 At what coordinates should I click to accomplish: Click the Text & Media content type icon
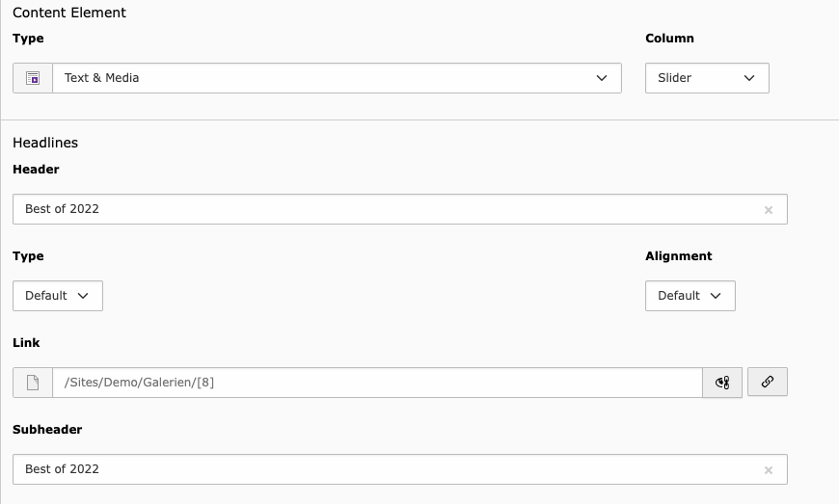(x=33, y=78)
